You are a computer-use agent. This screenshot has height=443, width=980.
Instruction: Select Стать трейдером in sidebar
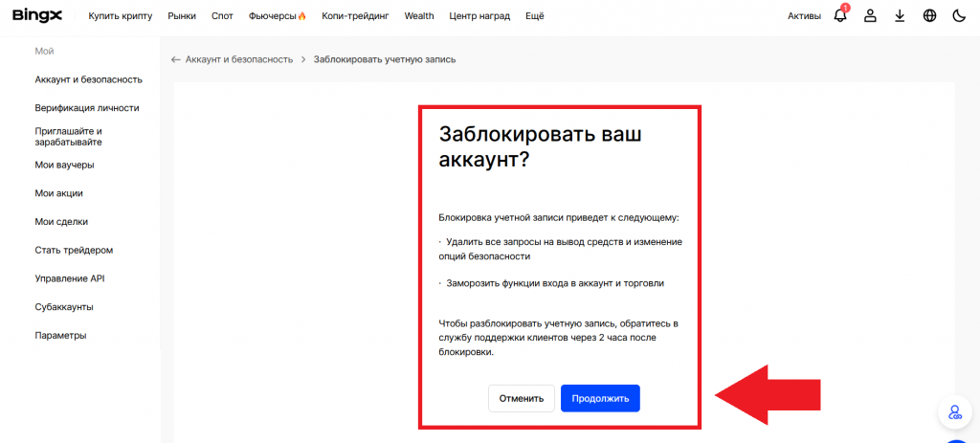74,250
